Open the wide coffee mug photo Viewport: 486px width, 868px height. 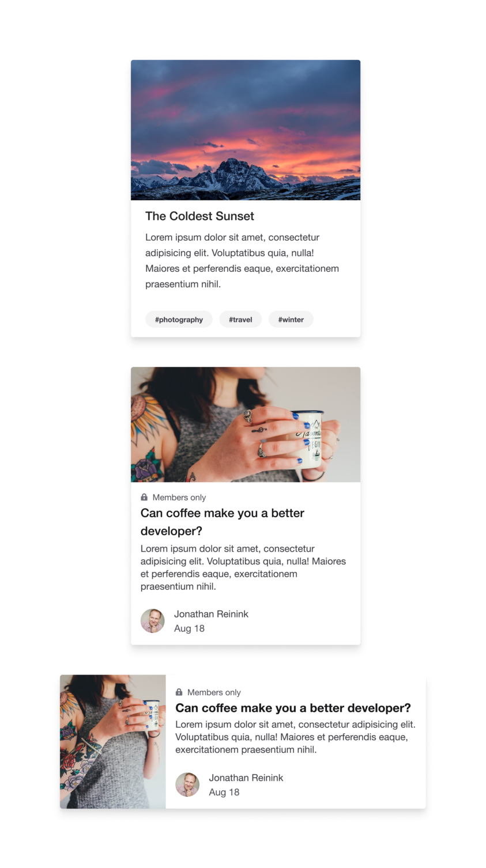coord(246,424)
